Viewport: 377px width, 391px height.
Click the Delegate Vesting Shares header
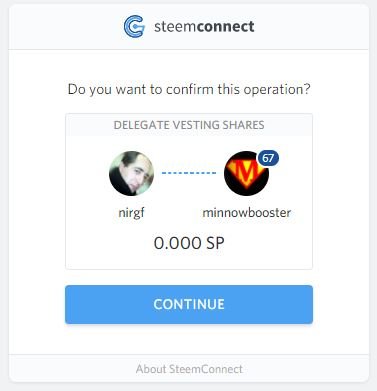(x=189, y=125)
